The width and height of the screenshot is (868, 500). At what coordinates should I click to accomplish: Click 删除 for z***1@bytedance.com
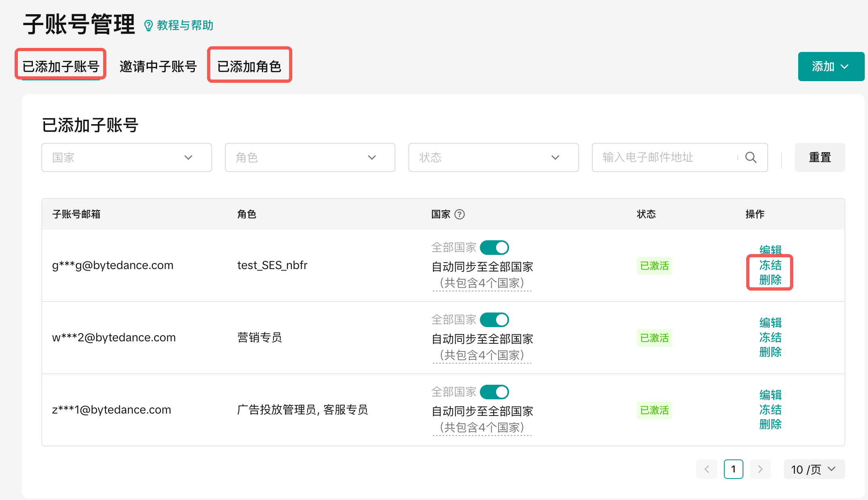point(770,424)
